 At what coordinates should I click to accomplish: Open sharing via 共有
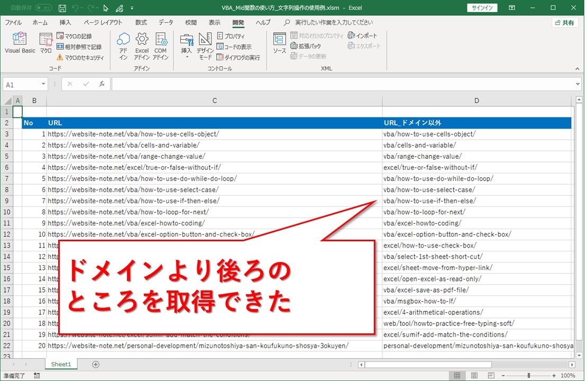565,22
